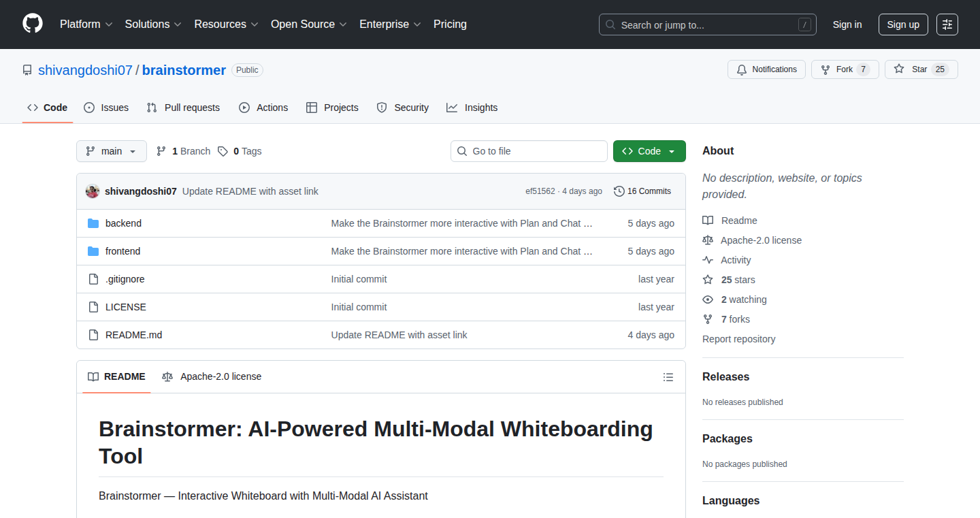This screenshot has height=518, width=980.
Task: Focus the Go to file search field
Action: (529, 151)
